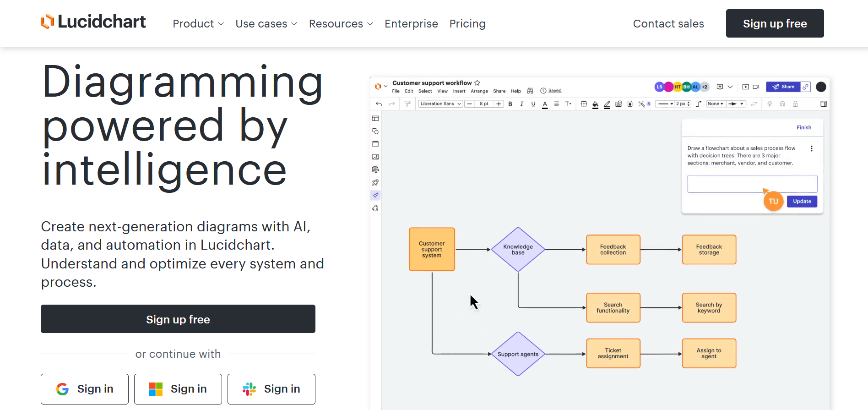Star the Customer support workflow document
The width and height of the screenshot is (868, 410).
[477, 83]
